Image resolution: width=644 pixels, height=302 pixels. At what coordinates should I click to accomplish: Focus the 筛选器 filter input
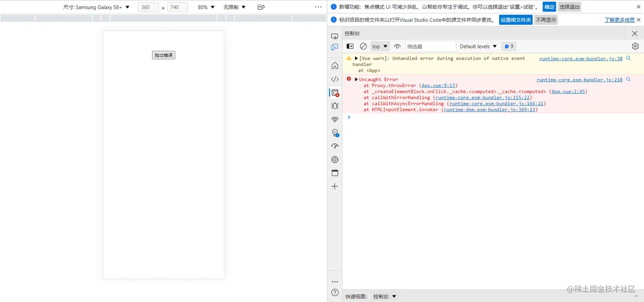430,46
